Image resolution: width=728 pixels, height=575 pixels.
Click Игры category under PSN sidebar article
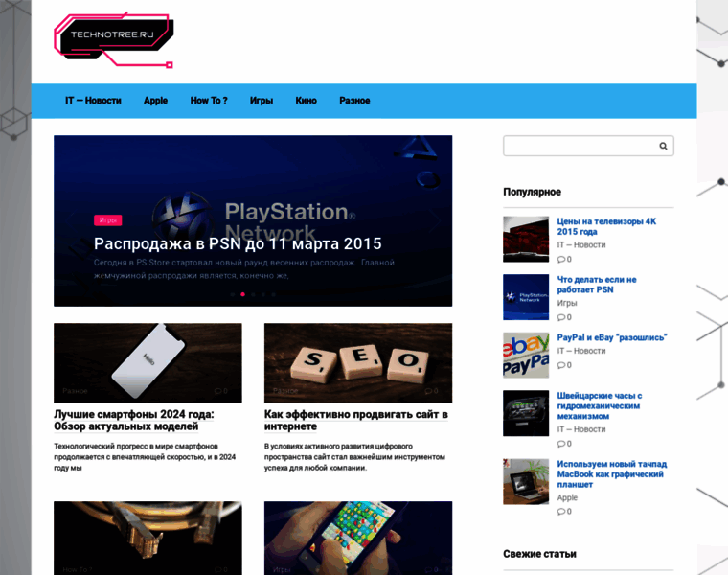click(x=567, y=303)
